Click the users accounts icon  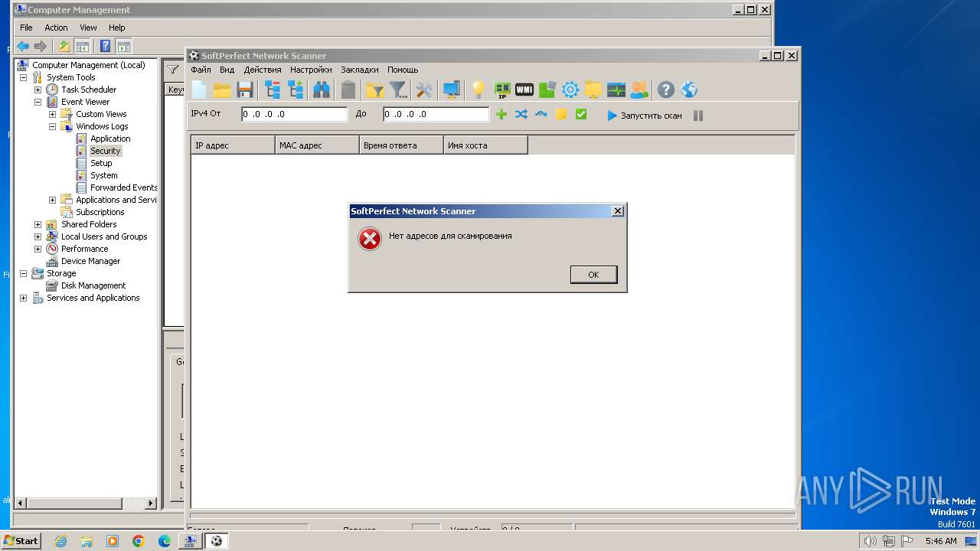639,90
